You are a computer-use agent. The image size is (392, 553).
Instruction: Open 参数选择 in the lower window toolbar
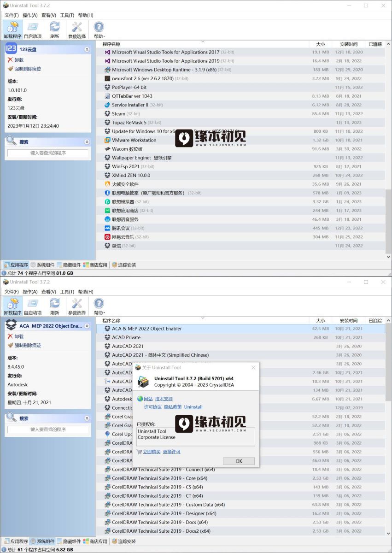(77, 306)
